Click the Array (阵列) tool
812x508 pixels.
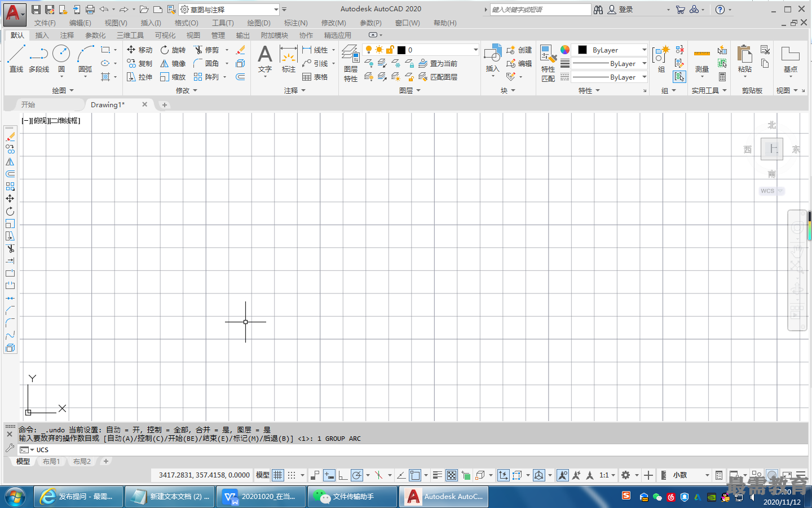pos(206,77)
